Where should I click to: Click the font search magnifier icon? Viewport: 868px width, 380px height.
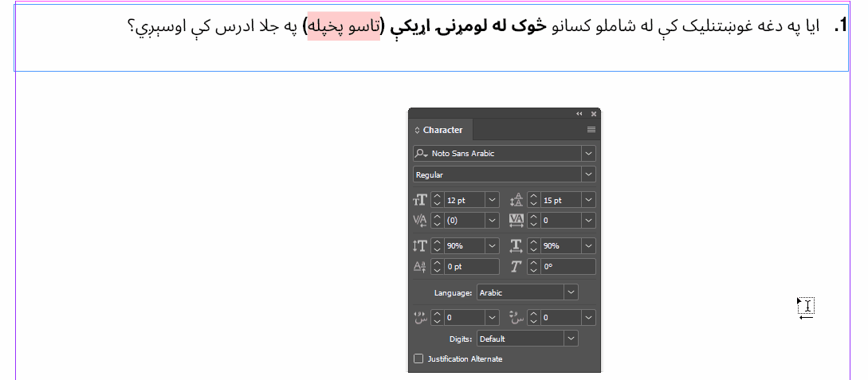click(422, 153)
